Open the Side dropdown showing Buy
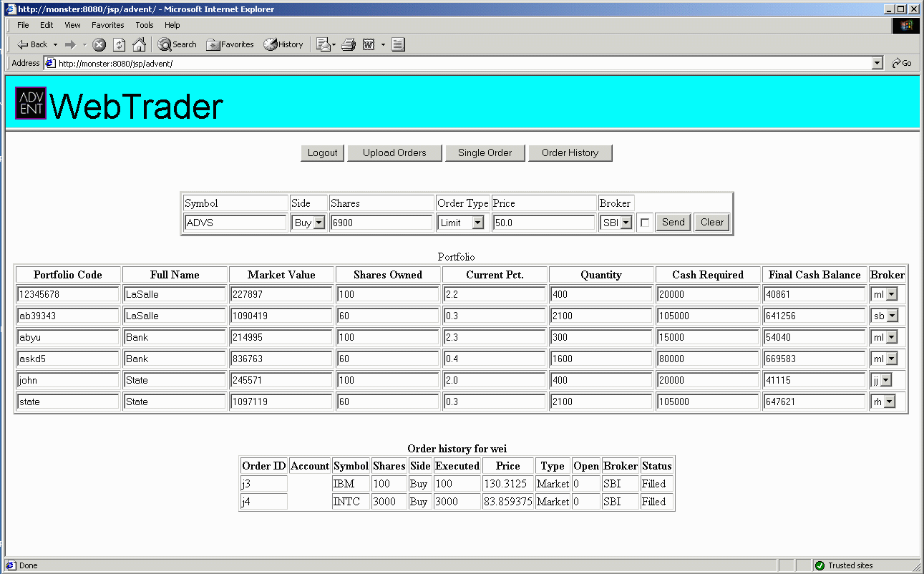Viewport: 924px width, 574px height. tap(318, 223)
